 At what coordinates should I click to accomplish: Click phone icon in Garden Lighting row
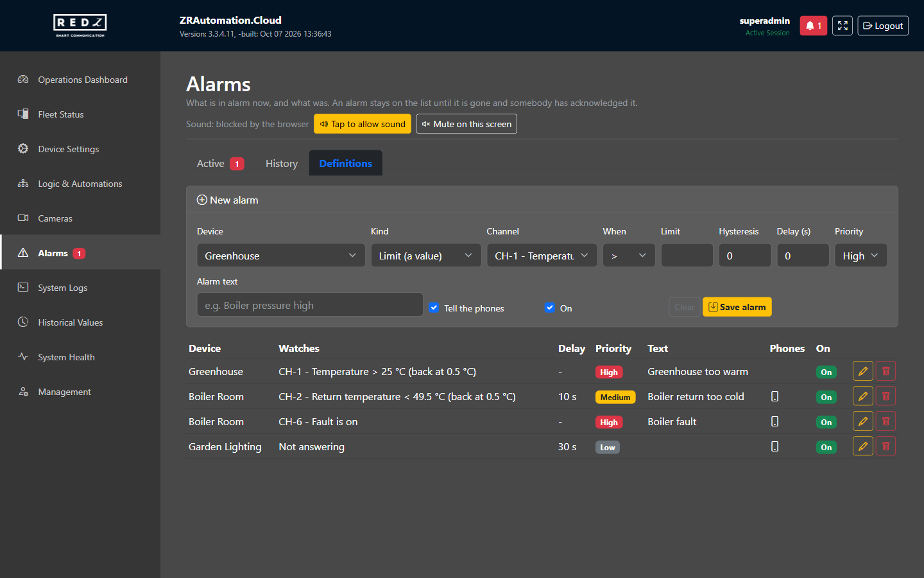774,446
